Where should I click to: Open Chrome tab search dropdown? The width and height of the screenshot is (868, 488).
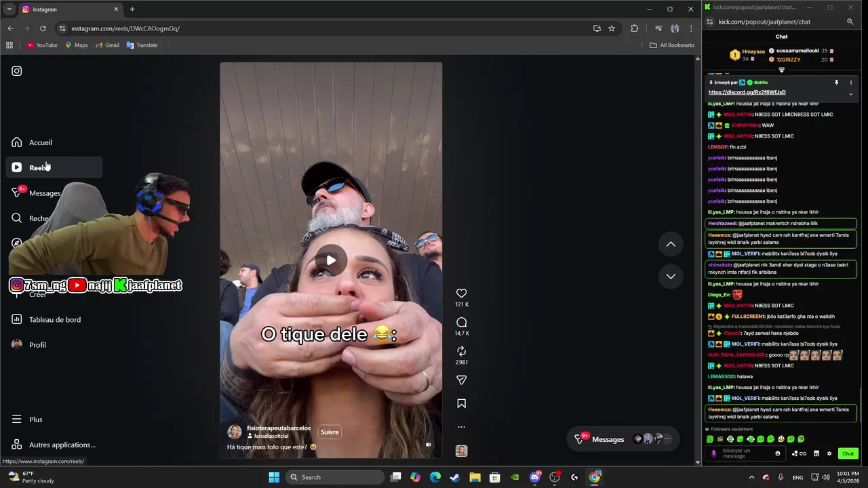[9, 9]
